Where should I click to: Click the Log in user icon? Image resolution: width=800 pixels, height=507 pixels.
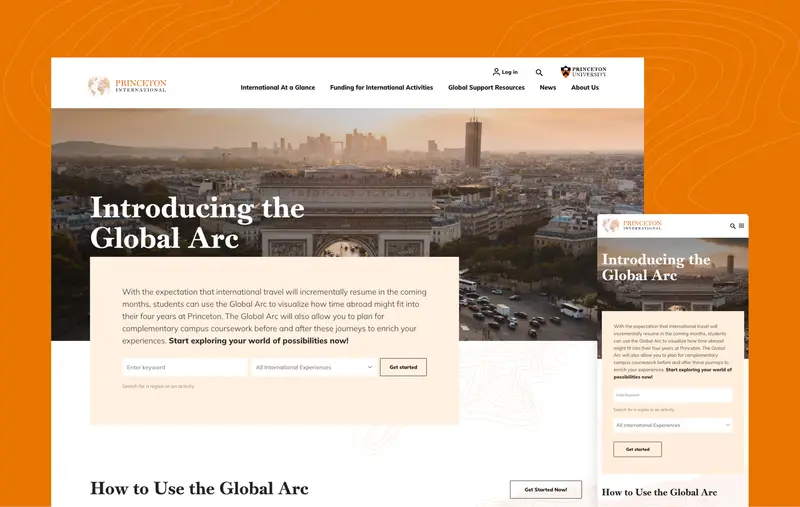point(496,72)
